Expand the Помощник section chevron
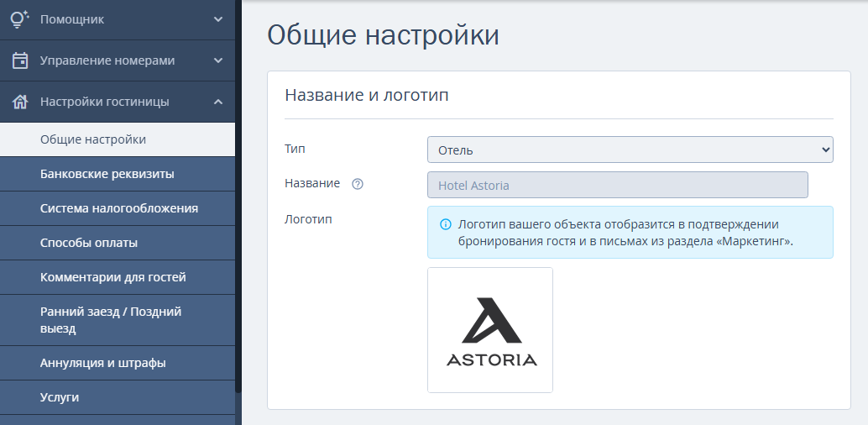This screenshot has height=425, width=868. tap(218, 19)
